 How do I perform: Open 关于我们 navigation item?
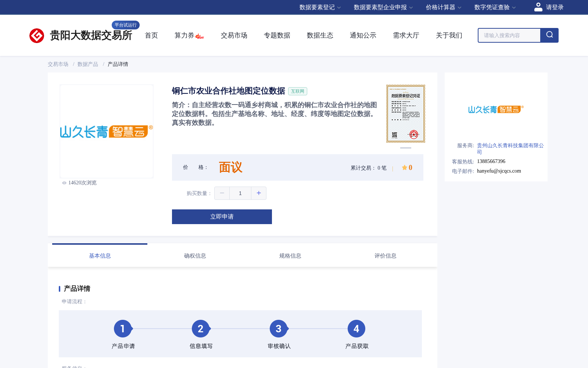pyautogui.click(x=449, y=35)
